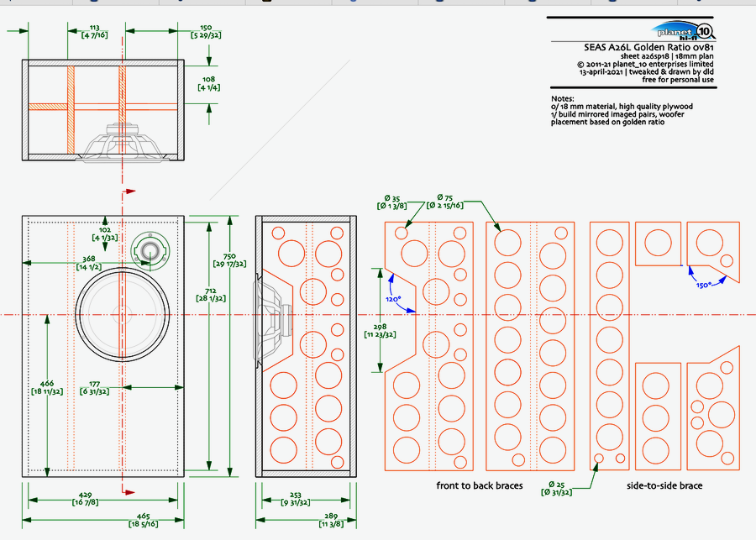
Task: Click the "Notes:" heading
Action: click(563, 98)
